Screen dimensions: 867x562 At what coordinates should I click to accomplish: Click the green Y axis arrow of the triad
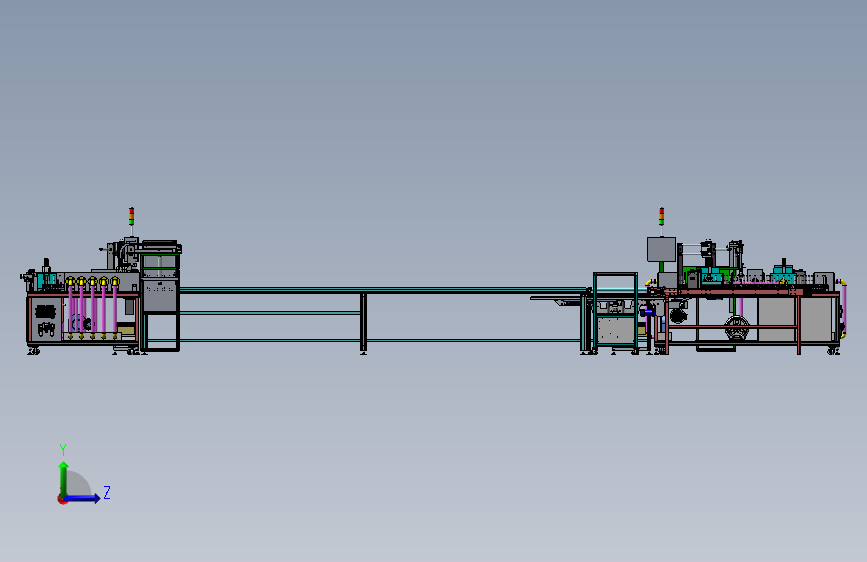click(64, 478)
